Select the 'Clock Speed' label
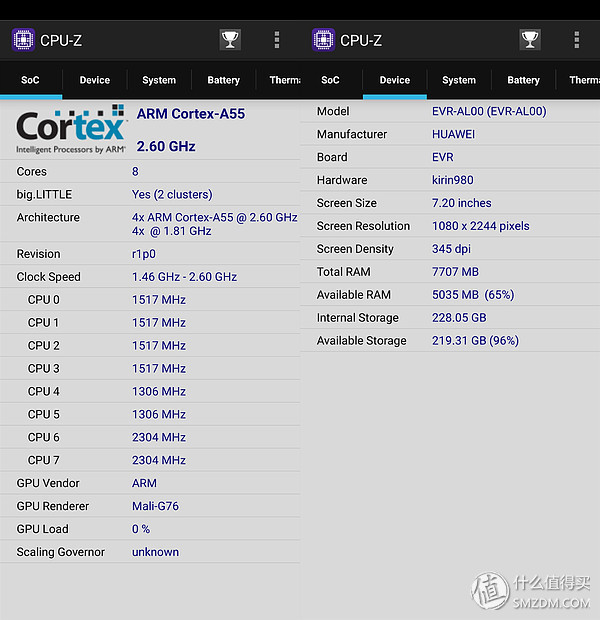The height and width of the screenshot is (620, 600). click(x=49, y=277)
